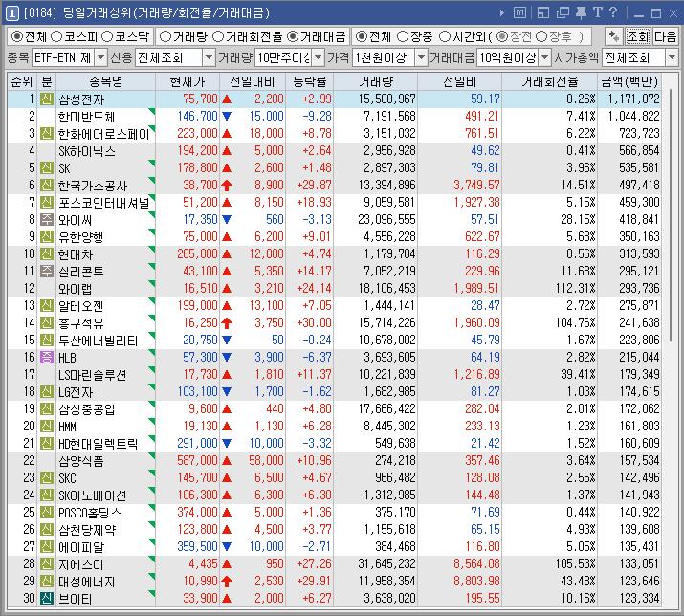Click the duplicate window icon in title bar
This screenshot has width=684, height=616.
click(x=563, y=13)
